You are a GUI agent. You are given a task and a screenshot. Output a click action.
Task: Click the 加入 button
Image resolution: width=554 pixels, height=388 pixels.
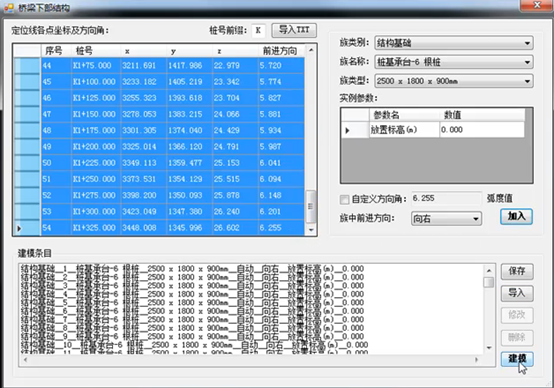coord(516,216)
